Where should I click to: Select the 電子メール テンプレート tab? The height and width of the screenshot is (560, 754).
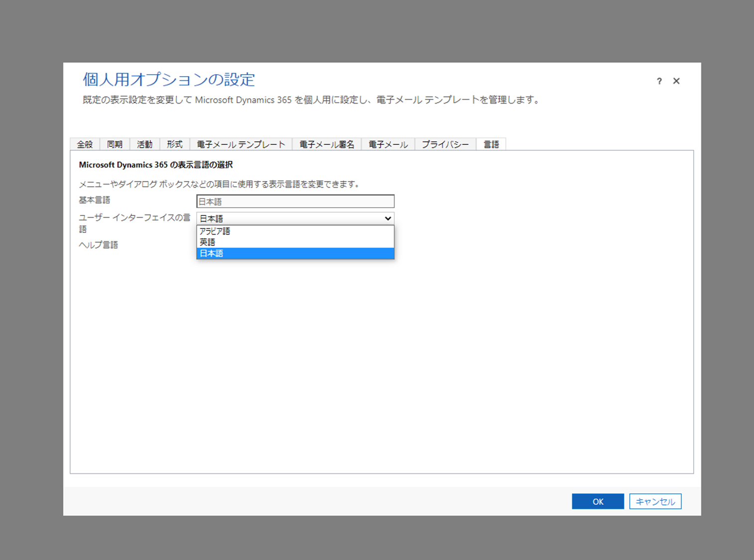(x=241, y=144)
